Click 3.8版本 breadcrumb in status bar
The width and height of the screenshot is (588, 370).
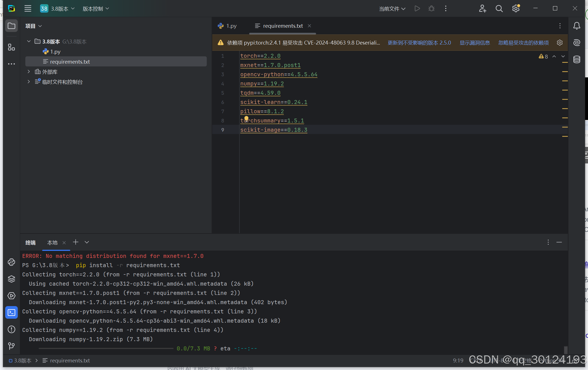tap(20, 360)
